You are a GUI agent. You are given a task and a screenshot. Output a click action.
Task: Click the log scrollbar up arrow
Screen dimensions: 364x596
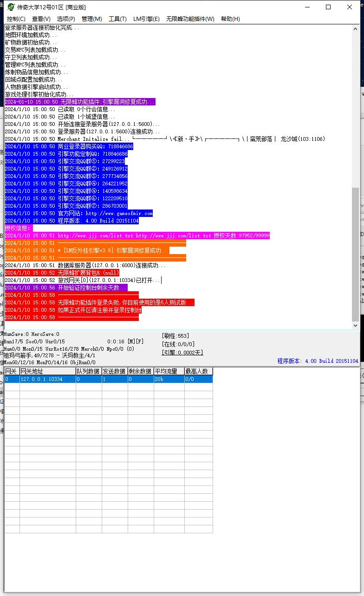pyautogui.click(x=356, y=28)
